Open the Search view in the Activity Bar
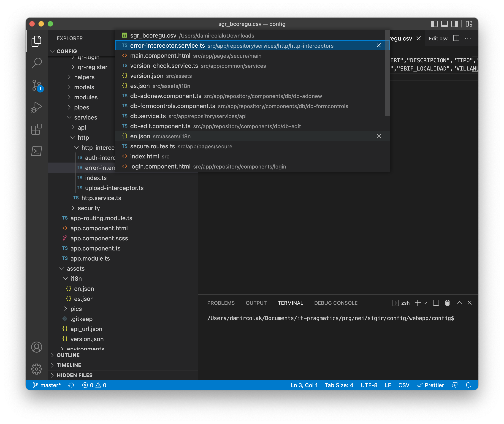Image resolution: width=504 pixels, height=424 pixels. (37, 63)
